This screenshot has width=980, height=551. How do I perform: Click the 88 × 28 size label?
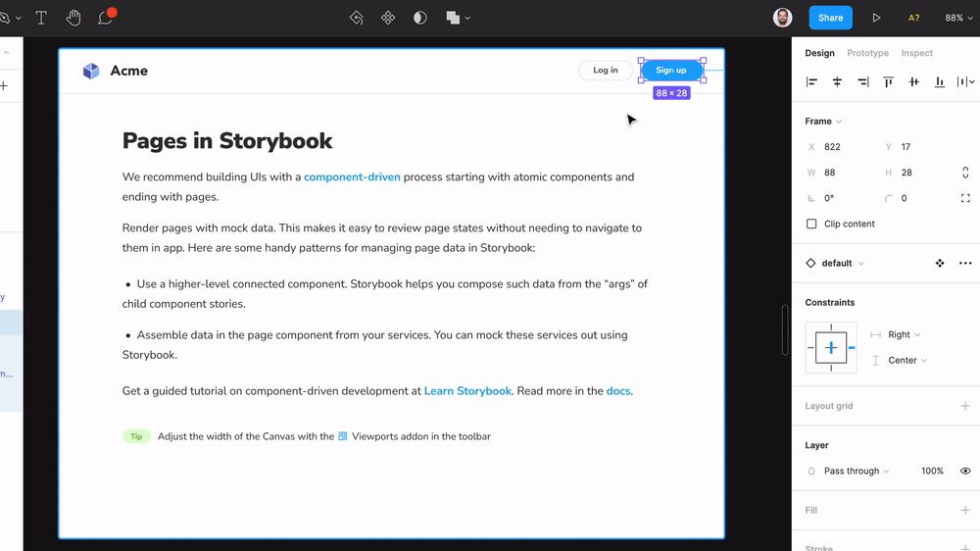click(x=671, y=93)
